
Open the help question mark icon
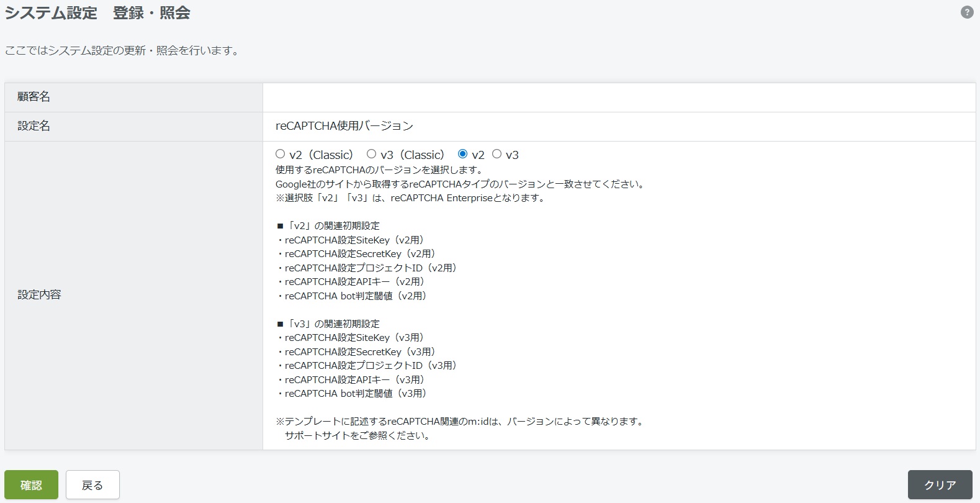pos(966,12)
